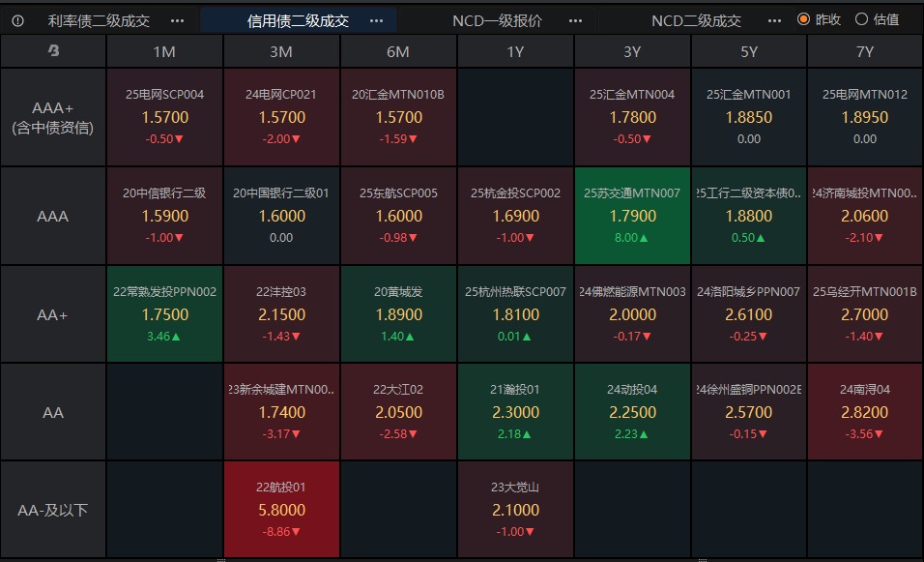Image resolution: width=924 pixels, height=562 pixels.
Task: Open red 22航投01 cell at 5.8000
Action: pyautogui.click(x=281, y=510)
